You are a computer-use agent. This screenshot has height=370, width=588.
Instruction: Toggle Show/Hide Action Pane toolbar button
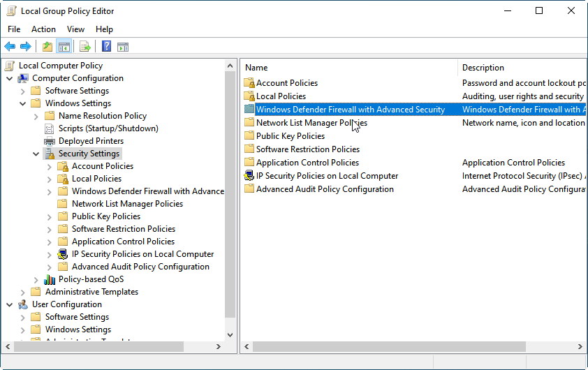(x=123, y=47)
